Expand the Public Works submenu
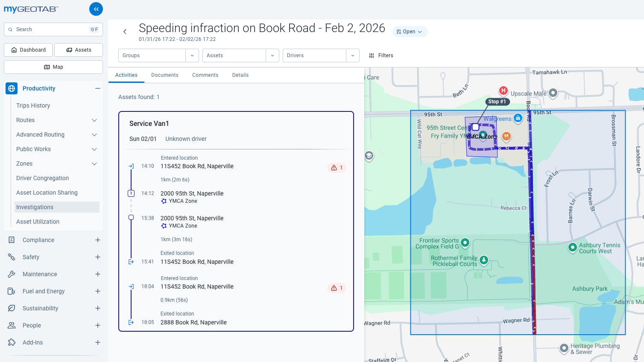 94,149
